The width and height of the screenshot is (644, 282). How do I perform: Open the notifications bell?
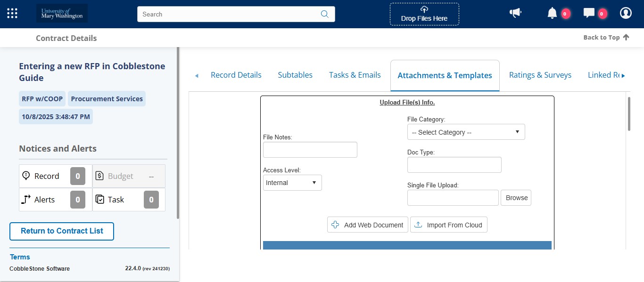(552, 13)
